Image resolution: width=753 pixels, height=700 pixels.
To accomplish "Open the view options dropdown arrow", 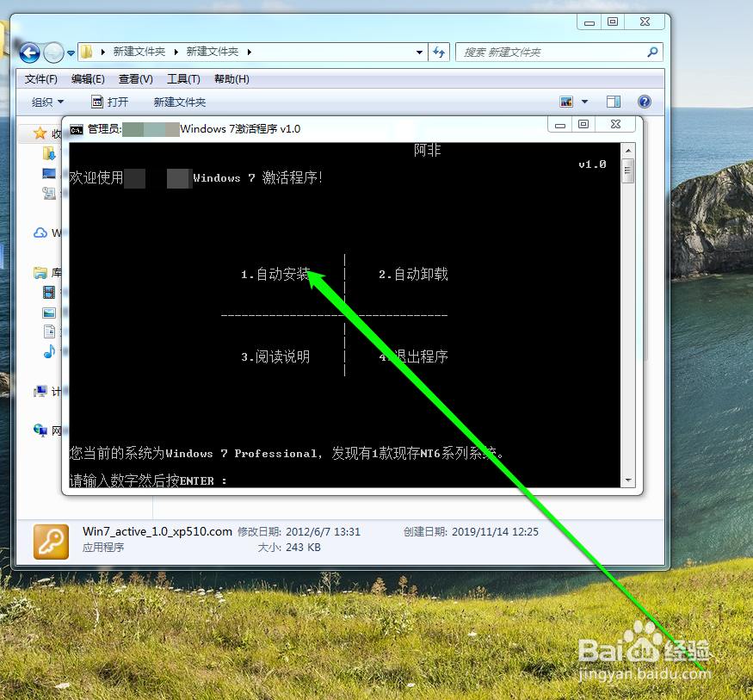I will [x=584, y=102].
